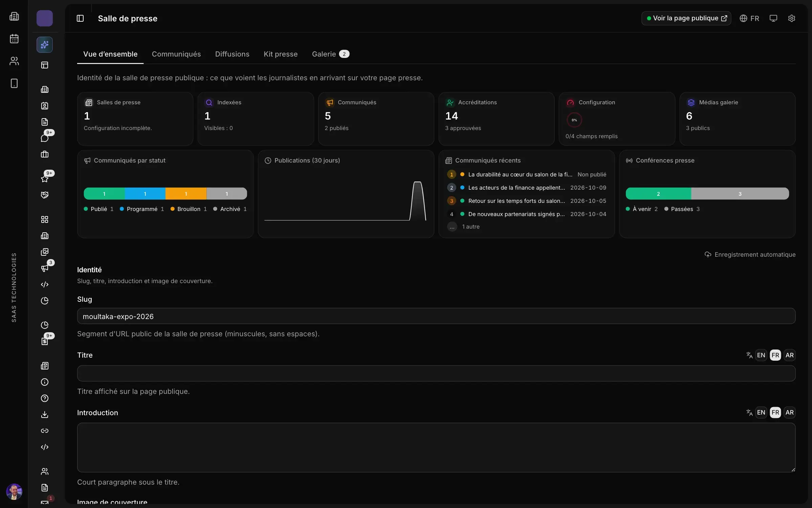Open the dollar receipt icon with 9+ badge
The width and height of the screenshot is (812, 508).
click(x=45, y=341)
